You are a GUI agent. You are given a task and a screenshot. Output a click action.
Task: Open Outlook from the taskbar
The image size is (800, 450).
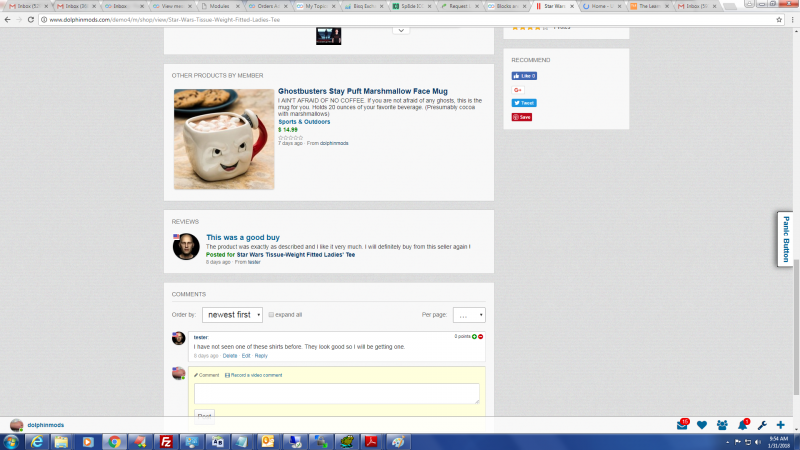[268, 442]
